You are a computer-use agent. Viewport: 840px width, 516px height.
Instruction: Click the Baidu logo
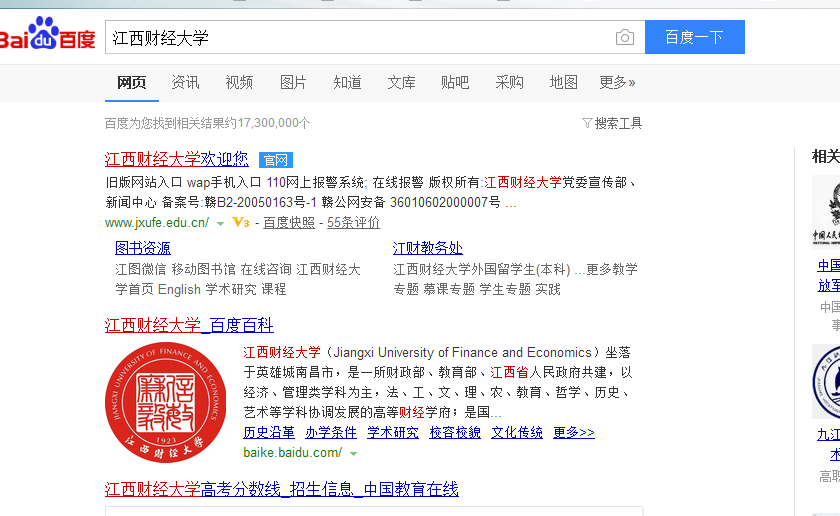(47, 33)
